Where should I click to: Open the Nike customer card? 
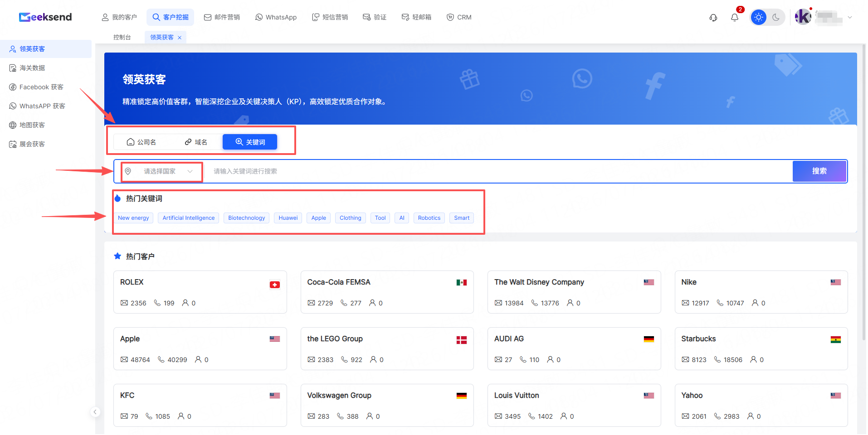click(x=761, y=292)
